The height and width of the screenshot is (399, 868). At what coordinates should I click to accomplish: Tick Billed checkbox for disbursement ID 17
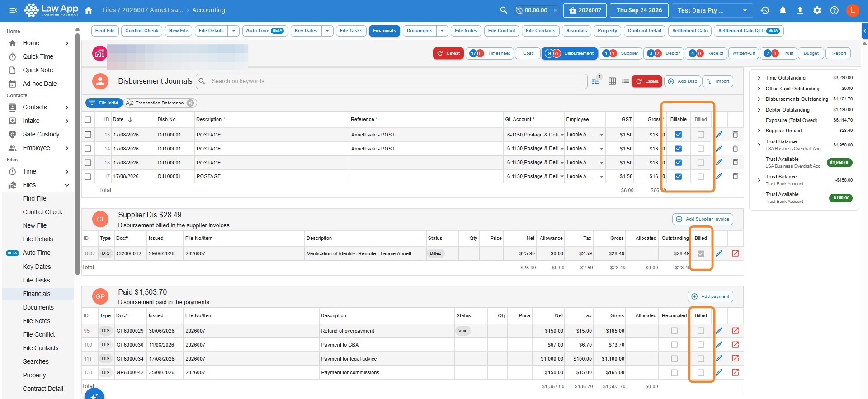[701, 176]
